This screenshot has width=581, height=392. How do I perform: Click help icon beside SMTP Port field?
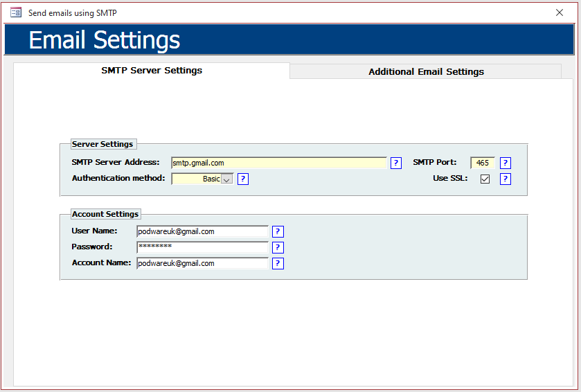point(506,163)
